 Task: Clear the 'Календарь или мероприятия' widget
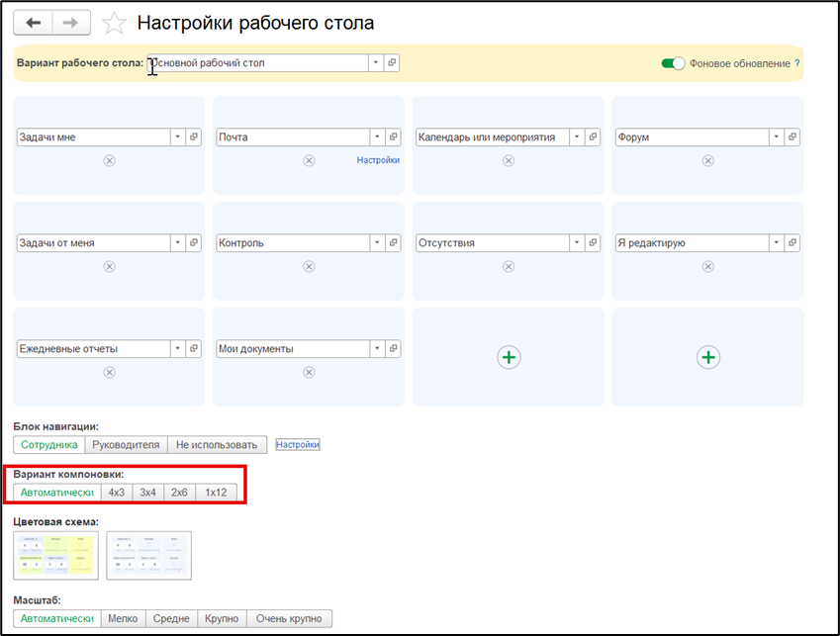point(509,160)
